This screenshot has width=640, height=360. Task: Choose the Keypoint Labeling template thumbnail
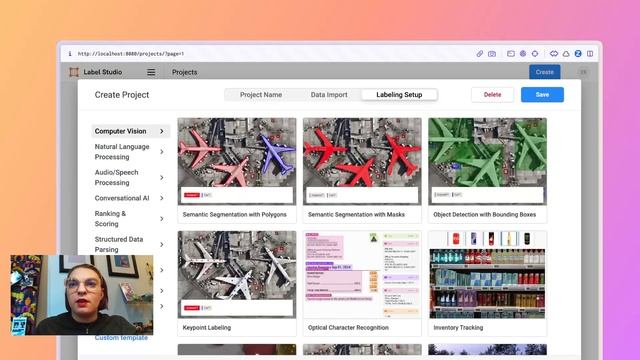[237, 274]
